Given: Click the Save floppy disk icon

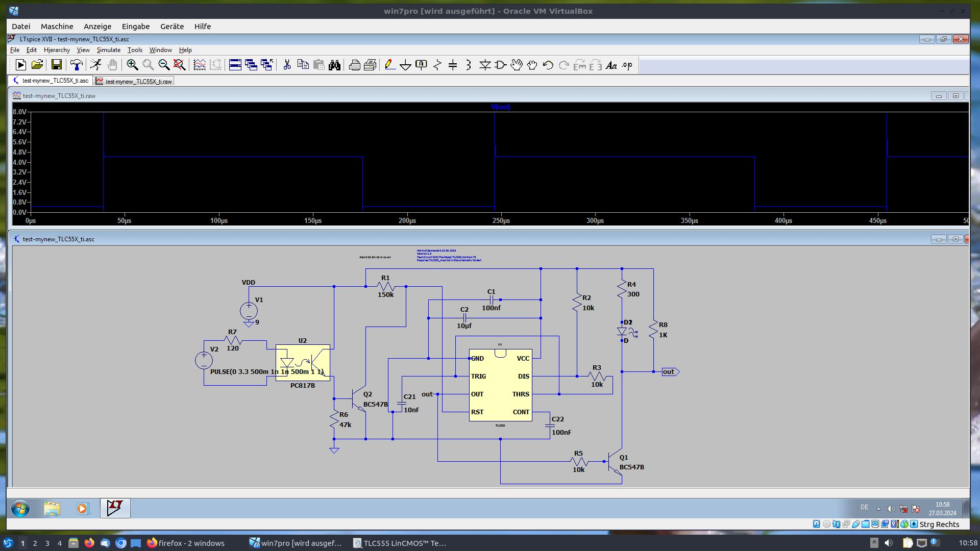Looking at the screenshot, I should pyautogui.click(x=57, y=65).
